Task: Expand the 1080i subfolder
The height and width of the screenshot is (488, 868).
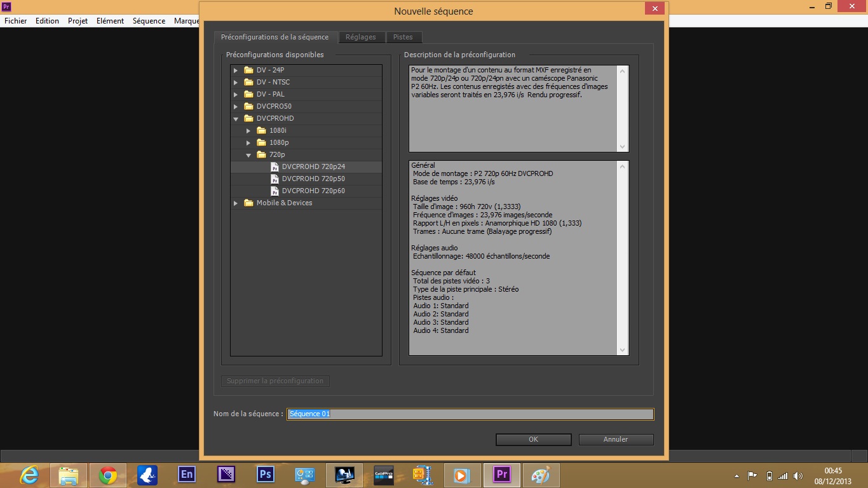Action: point(248,131)
